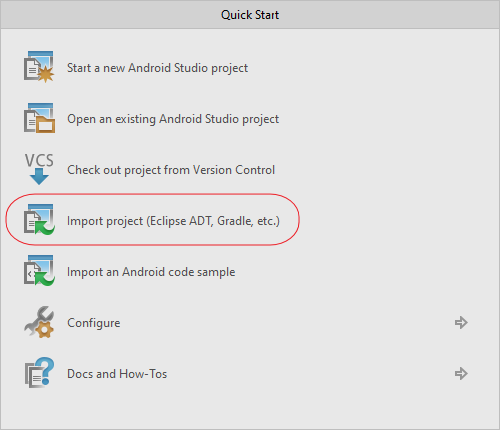Click the Quick Start panel header
Viewport: 500px width, 430px height.
250,15
